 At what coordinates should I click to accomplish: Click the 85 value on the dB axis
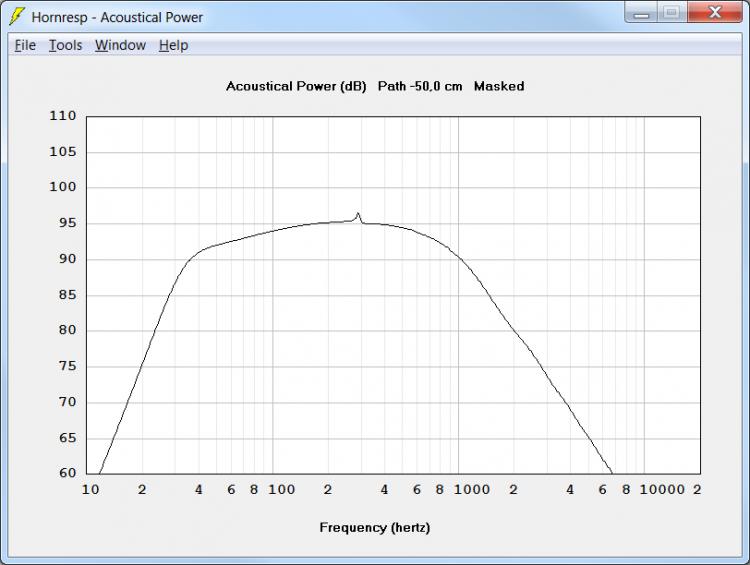(x=67, y=295)
